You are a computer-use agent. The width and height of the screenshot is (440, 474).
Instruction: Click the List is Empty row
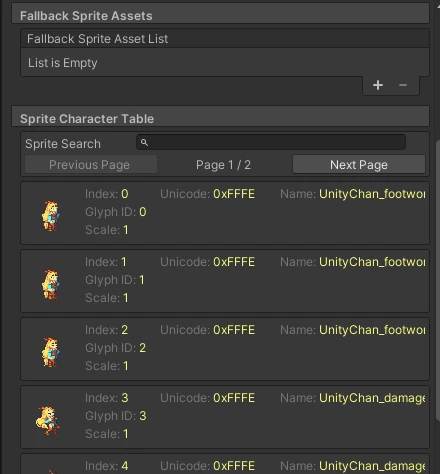click(225, 62)
